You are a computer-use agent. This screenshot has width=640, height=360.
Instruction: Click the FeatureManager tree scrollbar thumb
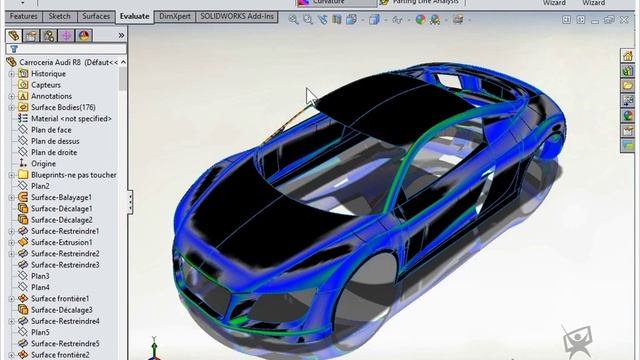pyautogui.click(x=122, y=79)
